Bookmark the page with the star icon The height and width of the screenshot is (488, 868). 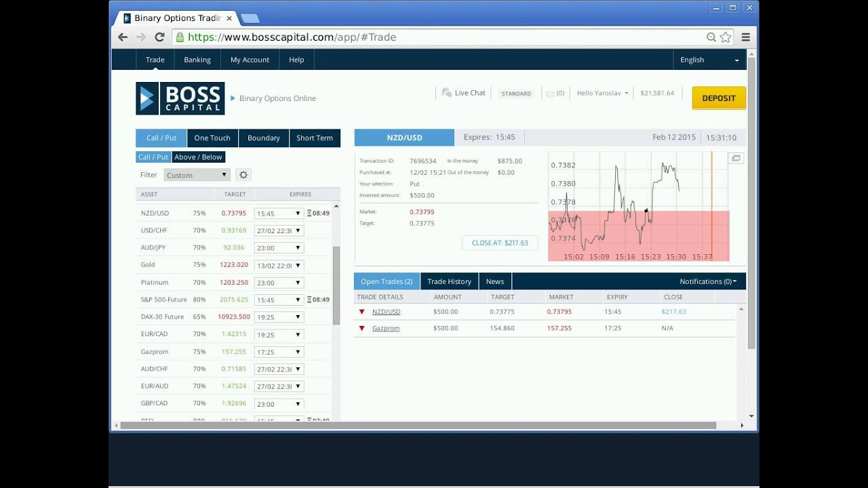click(x=726, y=37)
